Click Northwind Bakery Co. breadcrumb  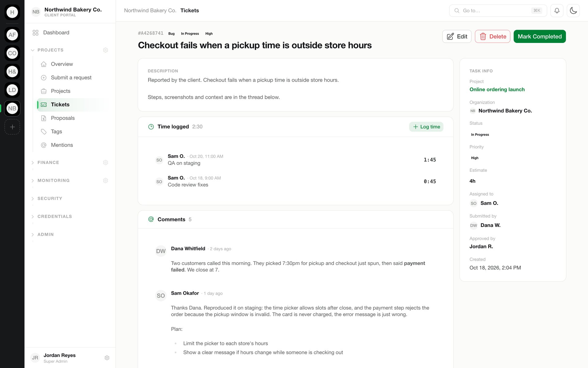click(x=150, y=10)
